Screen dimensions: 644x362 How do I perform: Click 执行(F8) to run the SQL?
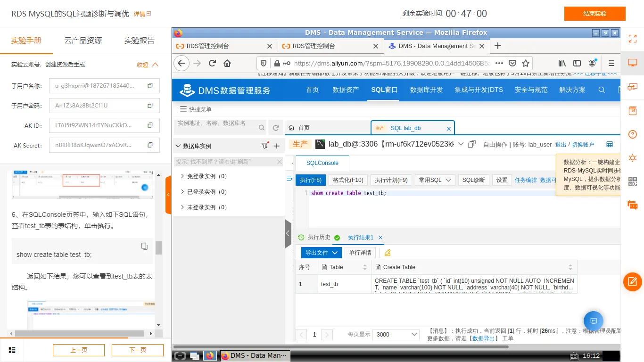pos(311,180)
